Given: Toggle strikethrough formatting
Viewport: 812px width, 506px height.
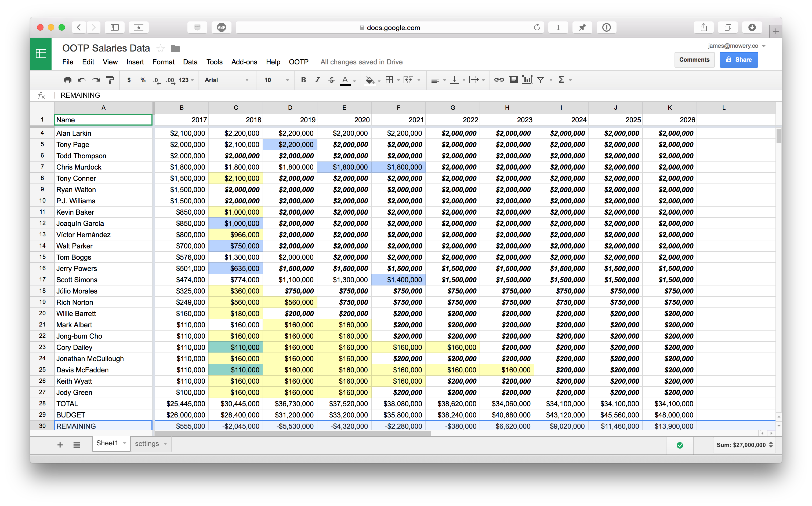Looking at the screenshot, I should coord(331,80).
